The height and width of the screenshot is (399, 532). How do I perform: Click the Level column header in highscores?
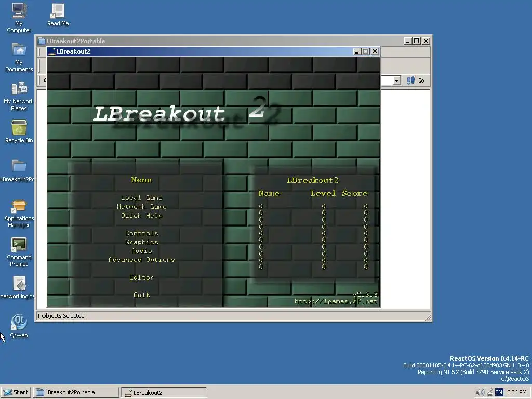323,193
